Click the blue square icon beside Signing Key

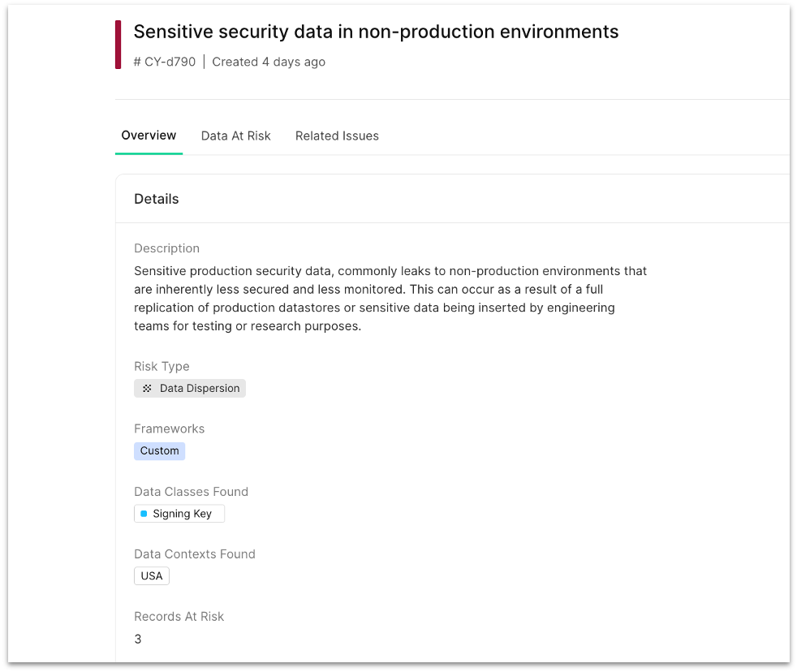146,513
